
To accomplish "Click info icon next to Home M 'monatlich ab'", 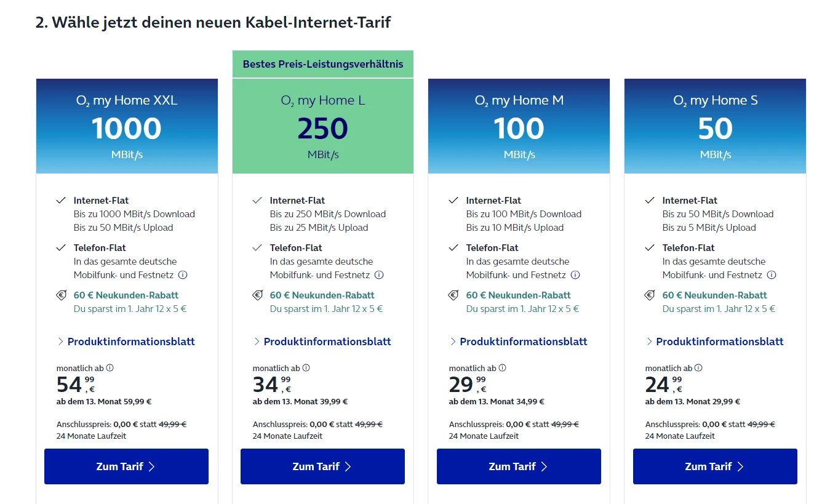I will pos(503,368).
